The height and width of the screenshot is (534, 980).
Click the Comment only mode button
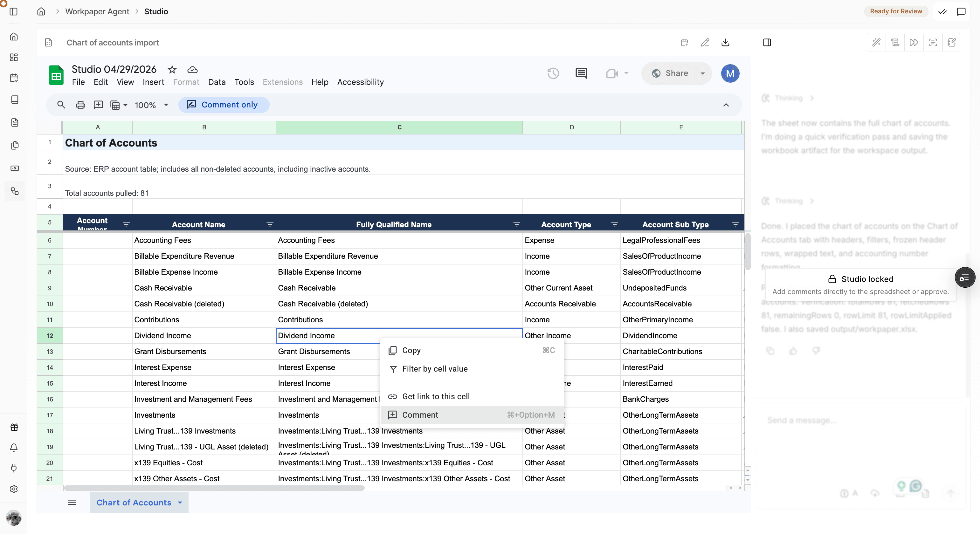[x=224, y=105]
